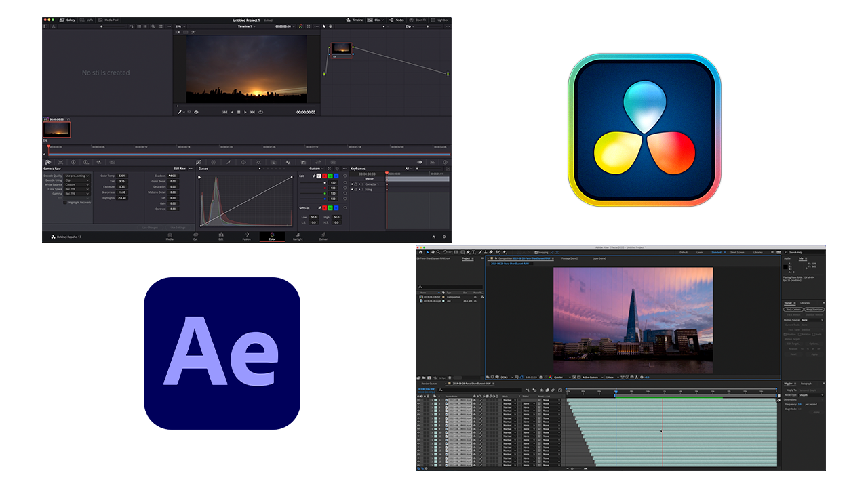Open the Fairlight page in Resolve
Viewport: 868px width, 488px height.
298,237
